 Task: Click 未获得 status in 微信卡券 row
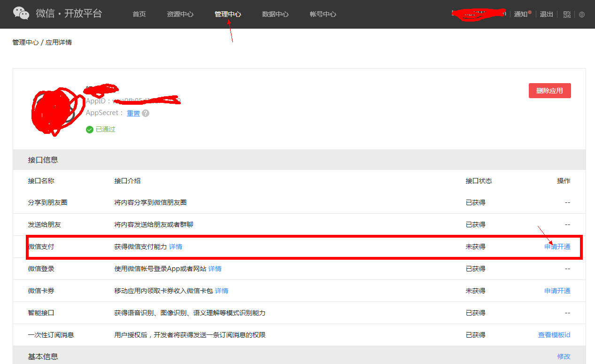coord(476,291)
